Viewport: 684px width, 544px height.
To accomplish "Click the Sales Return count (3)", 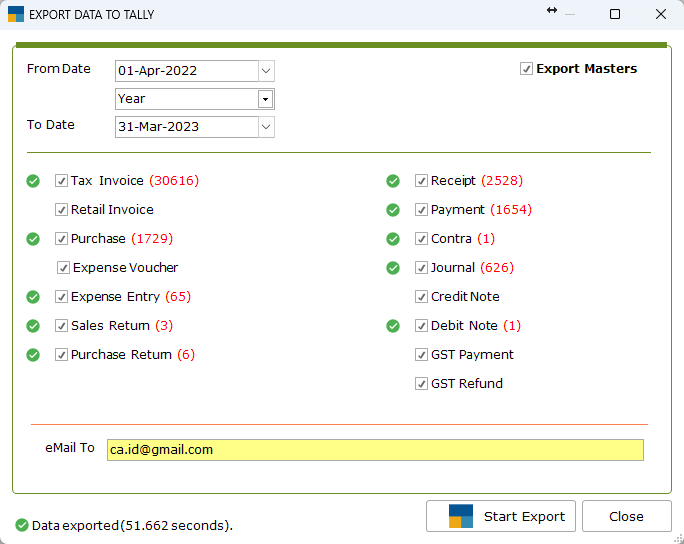I will 164,326.
